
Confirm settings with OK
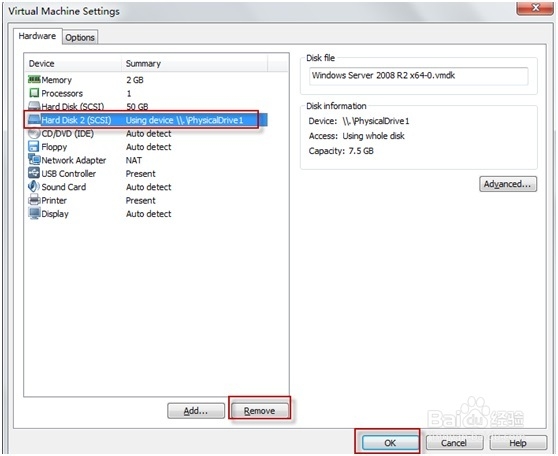[x=390, y=442]
